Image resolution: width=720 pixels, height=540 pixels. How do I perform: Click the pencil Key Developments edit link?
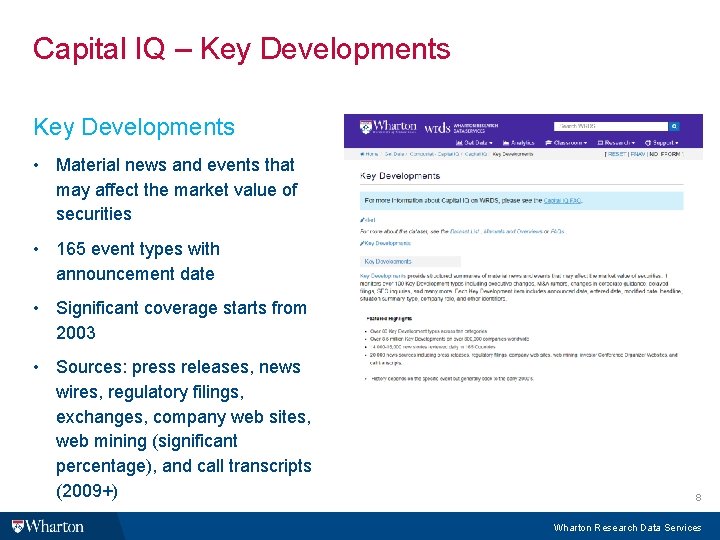pyautogui.click(x=385, y=243)
